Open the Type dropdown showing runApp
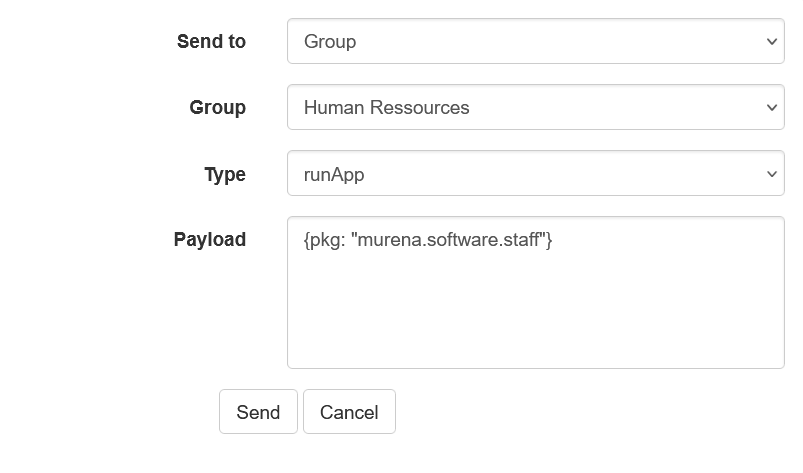803x473 pixels. [535, 174]
